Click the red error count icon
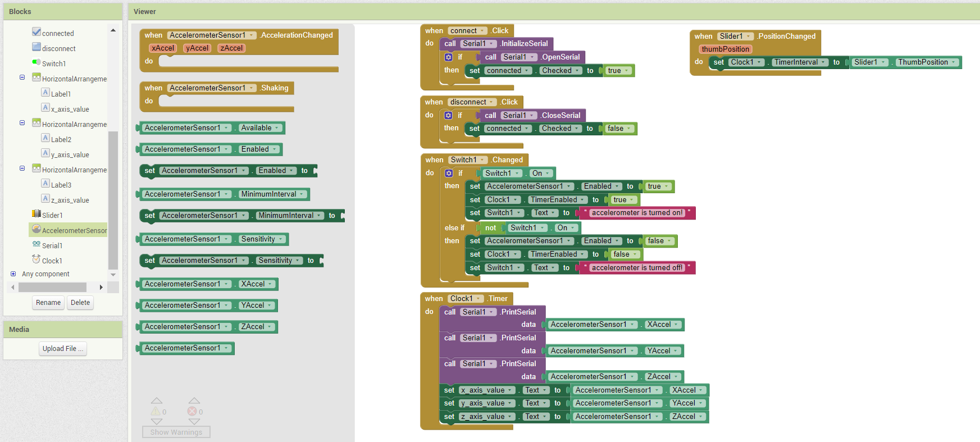Screen dimensions: 980x442 [x=192, y=412]
